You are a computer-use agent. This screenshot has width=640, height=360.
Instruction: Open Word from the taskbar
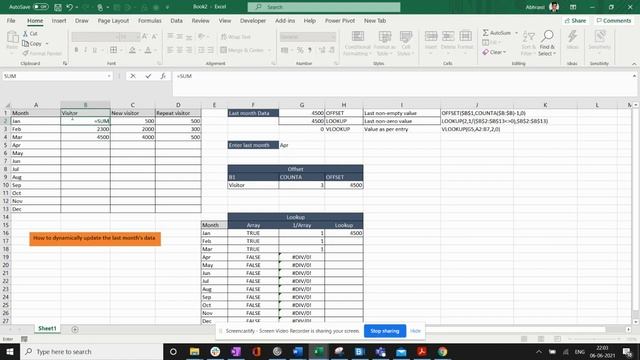[298, 351]
